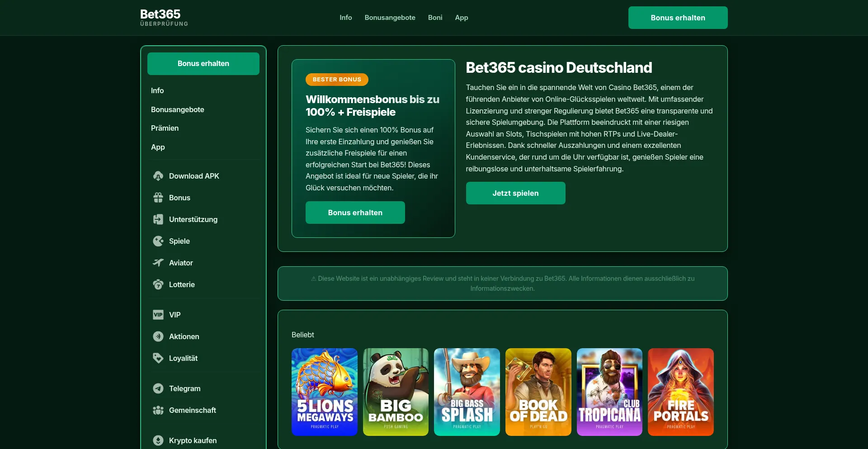
Task: Open the Gemeinschaft sidebar link
Action: pyautogui.click(x=203, y=410)
